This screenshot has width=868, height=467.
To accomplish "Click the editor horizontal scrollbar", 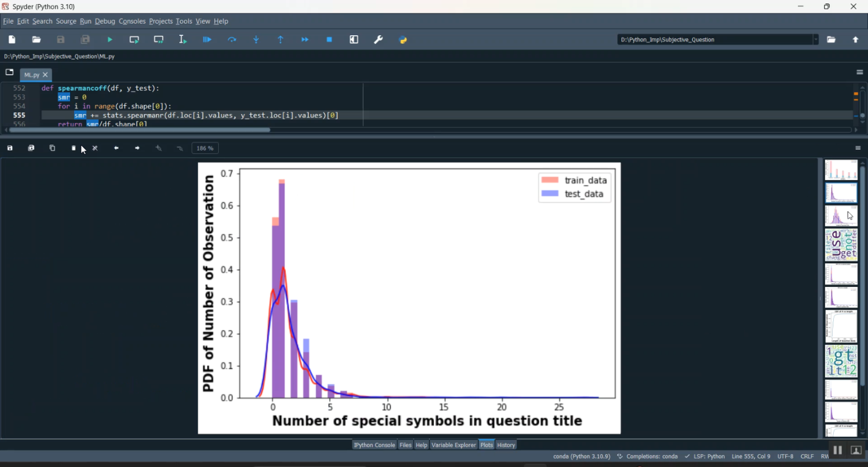I will coord(139,130).
